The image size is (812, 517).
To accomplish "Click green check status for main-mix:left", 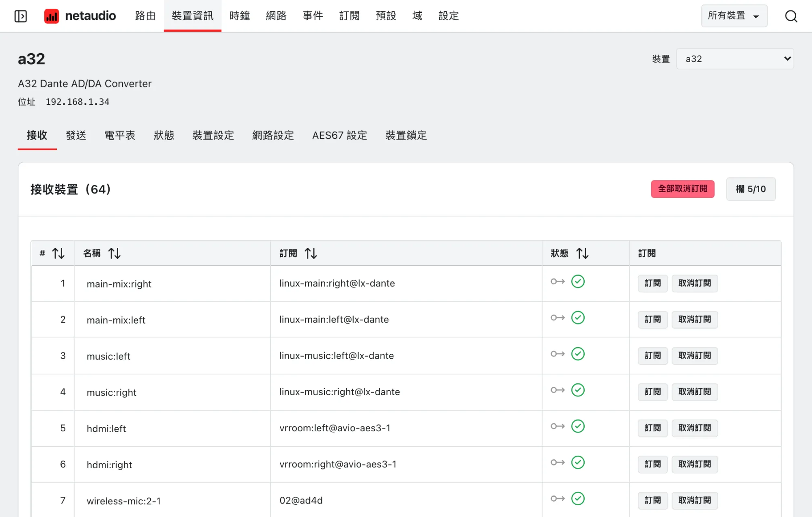I will [x=578, y=318].
